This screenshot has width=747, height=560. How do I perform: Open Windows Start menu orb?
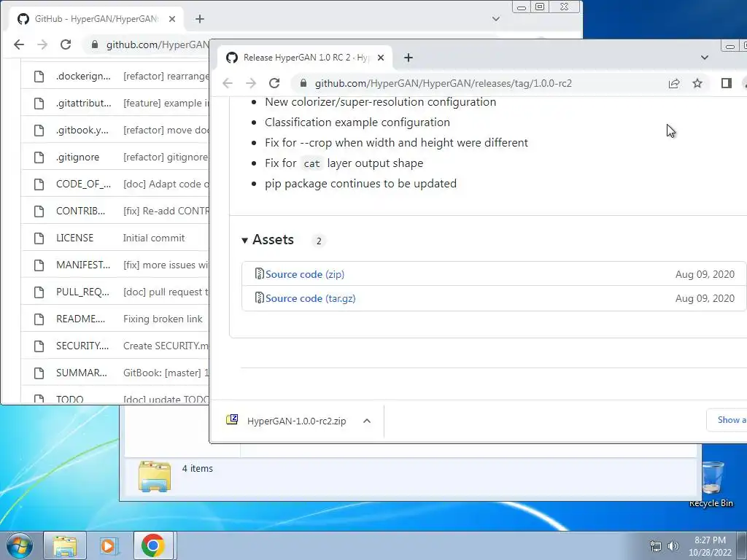[20, 545]
